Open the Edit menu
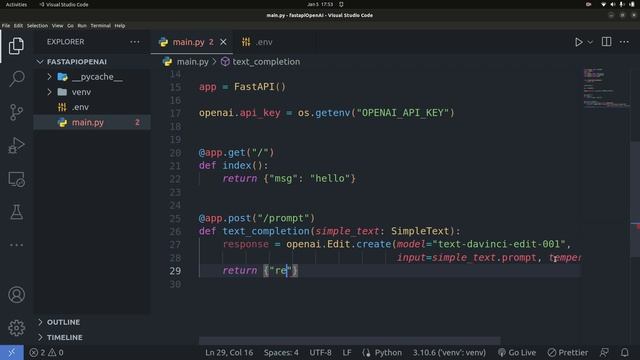 [x=18, y=25]
